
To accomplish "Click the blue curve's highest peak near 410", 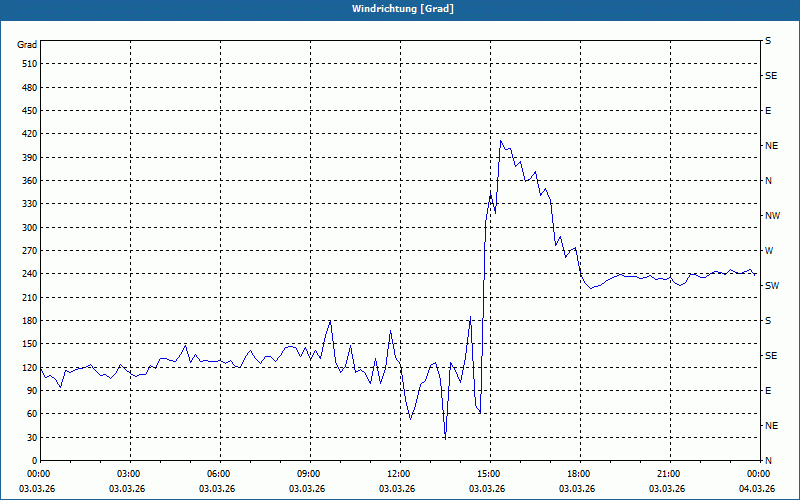I will coord(501,141).
